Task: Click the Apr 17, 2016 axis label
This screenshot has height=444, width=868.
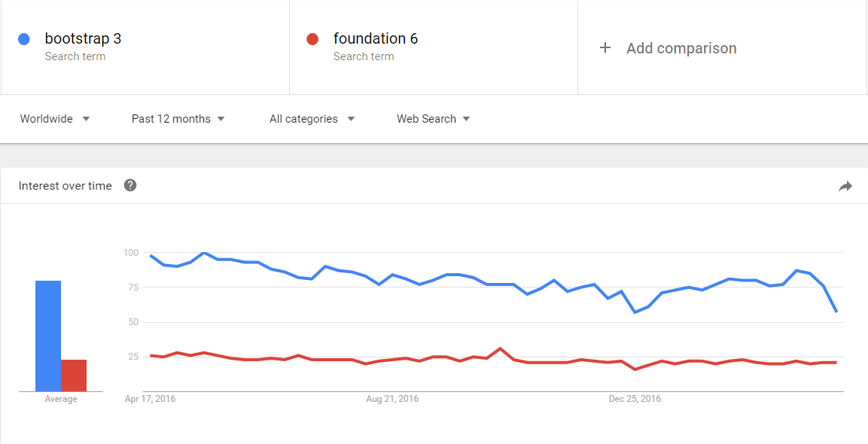Action: pyautogui.click(x=150, y=399)
